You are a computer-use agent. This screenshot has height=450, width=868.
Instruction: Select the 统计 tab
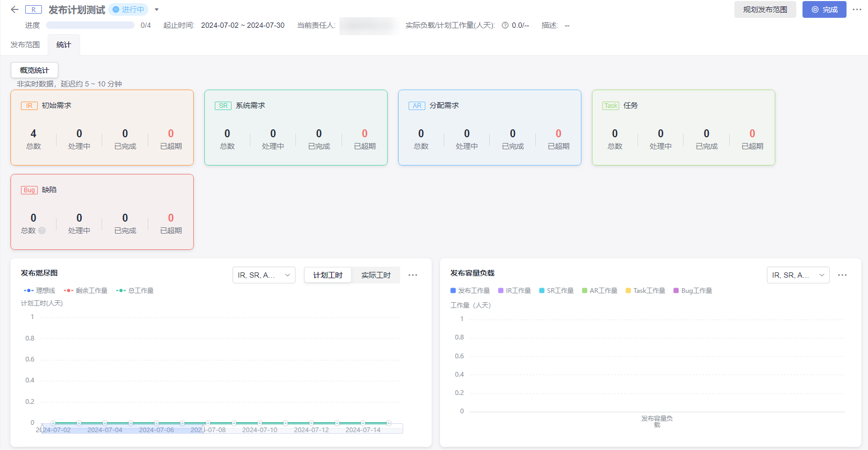[x=63, y=45]
